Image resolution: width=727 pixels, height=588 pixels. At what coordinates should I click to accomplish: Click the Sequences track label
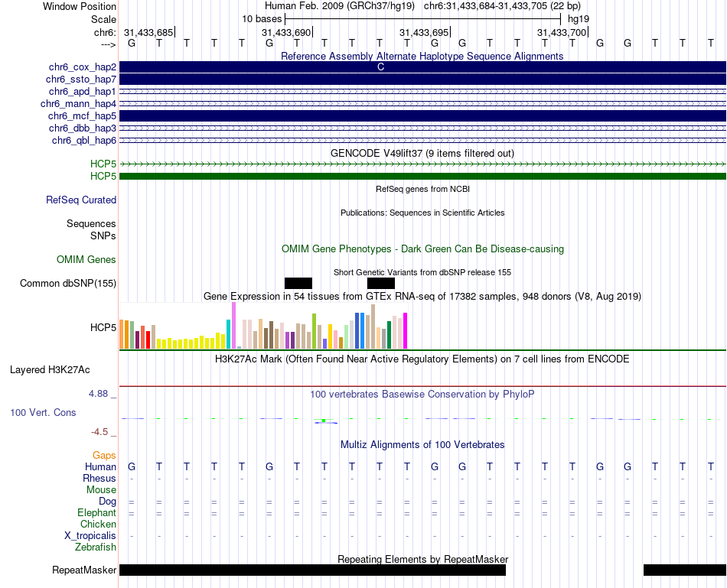[91, 223]
